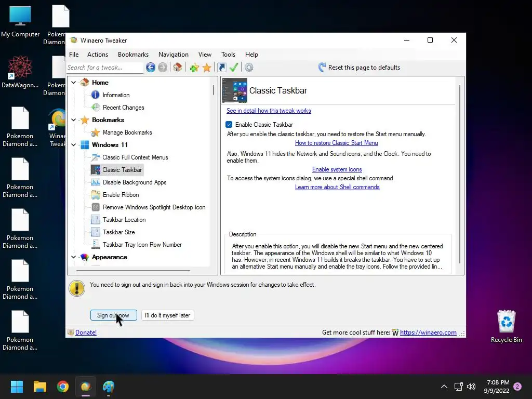Collapse the Windows 11 tree node
Viewport: 532px width, 399px height.
[x=74, y=145]
